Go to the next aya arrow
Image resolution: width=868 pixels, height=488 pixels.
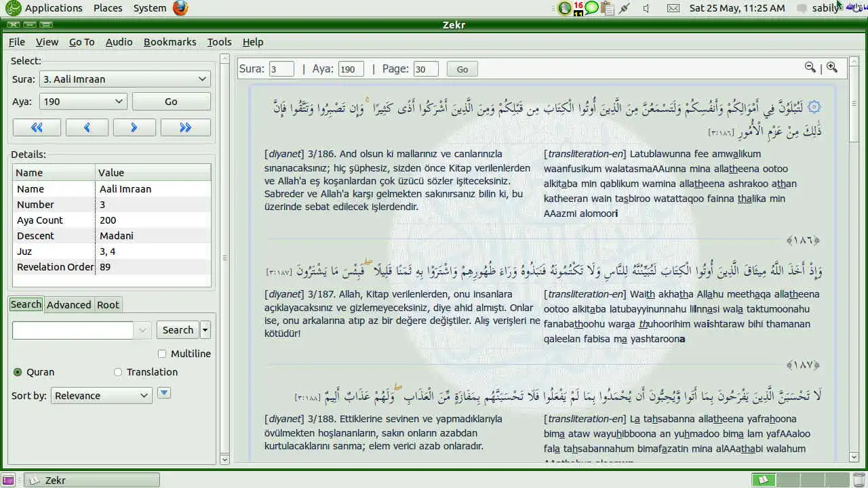pyautogui.click(x=134, y=127)
